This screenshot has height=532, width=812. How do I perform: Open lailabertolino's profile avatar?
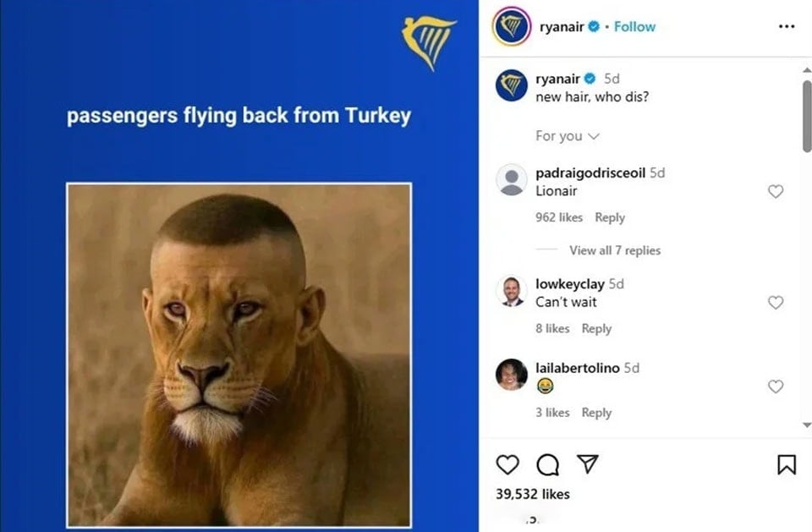511,374
